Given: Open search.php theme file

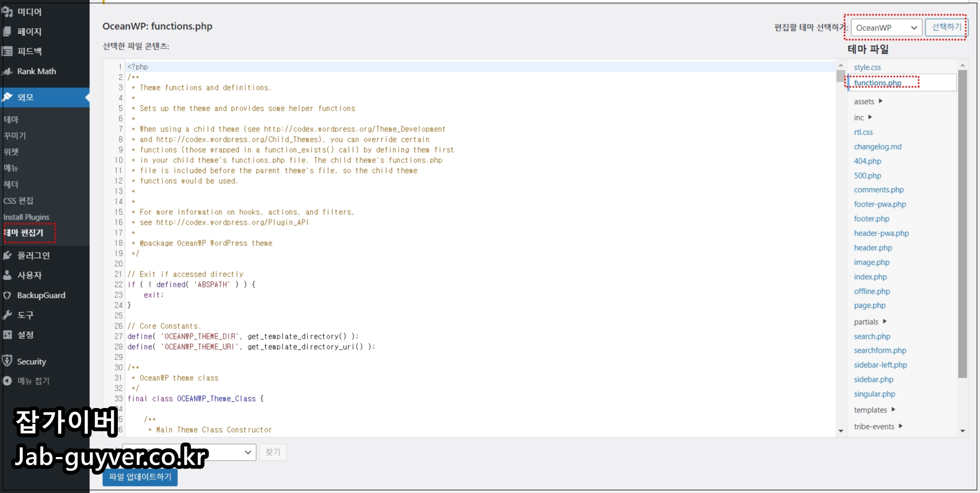Looking at the screenshot, I should click(x=872, y=337).
